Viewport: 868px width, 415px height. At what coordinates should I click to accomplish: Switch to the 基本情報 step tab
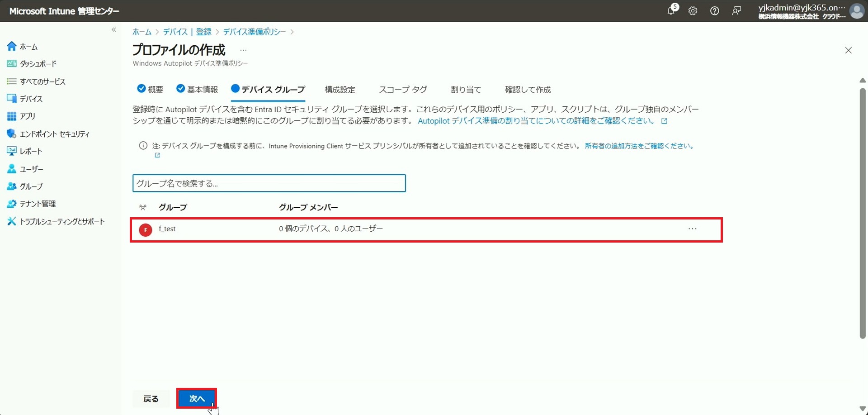(x=197, y=89)
